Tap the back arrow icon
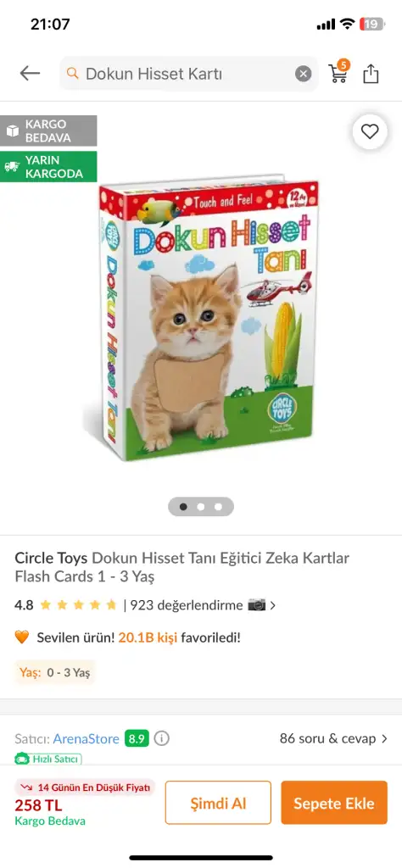Image resolution: width=402 pixels, height=868 pixels. tap(30, 73)
